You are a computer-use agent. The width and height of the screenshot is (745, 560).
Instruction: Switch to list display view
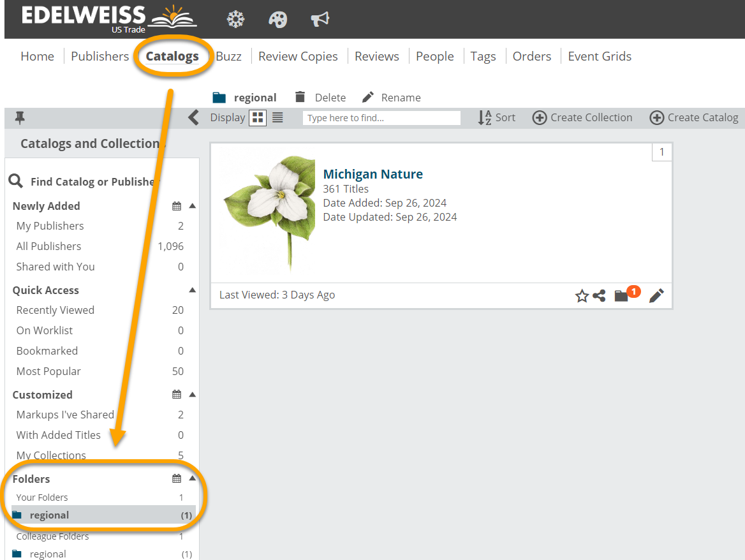tap(277, 118)
